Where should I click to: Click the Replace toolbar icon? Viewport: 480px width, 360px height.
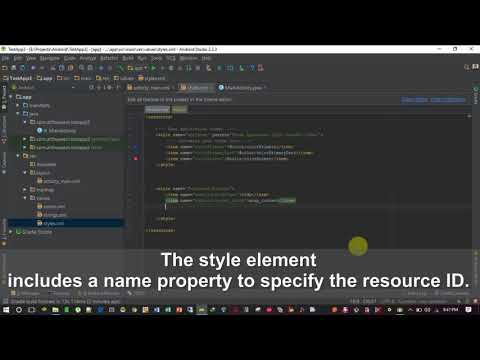90,68
